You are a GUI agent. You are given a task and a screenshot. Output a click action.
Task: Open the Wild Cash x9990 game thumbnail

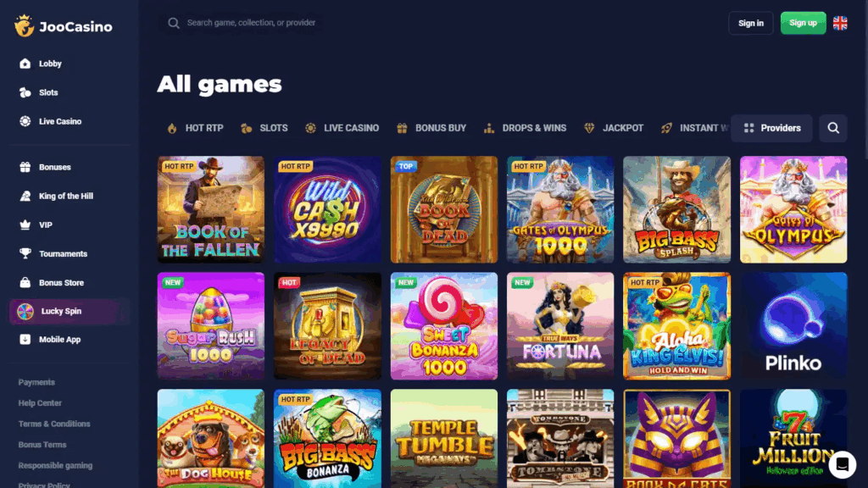pyautogui.click(x=327, y=209)
